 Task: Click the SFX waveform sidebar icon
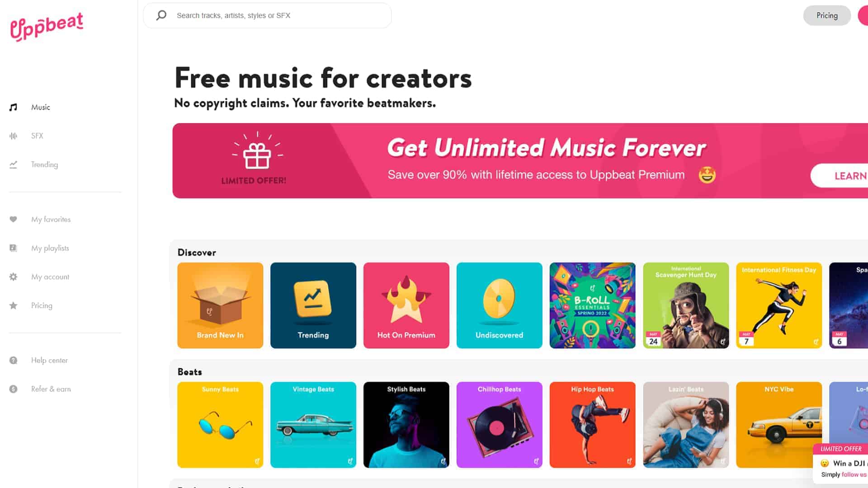coord(14,136)
